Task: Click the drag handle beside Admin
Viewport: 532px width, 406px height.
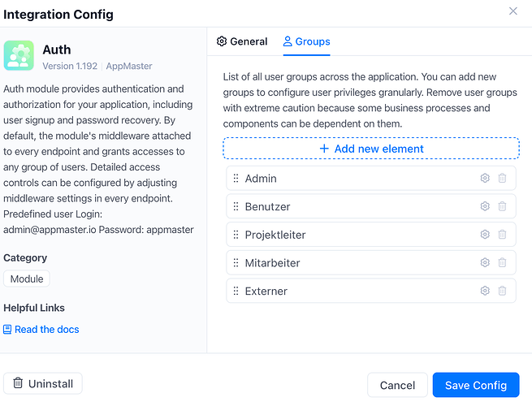Action: [x=236, y=178]
